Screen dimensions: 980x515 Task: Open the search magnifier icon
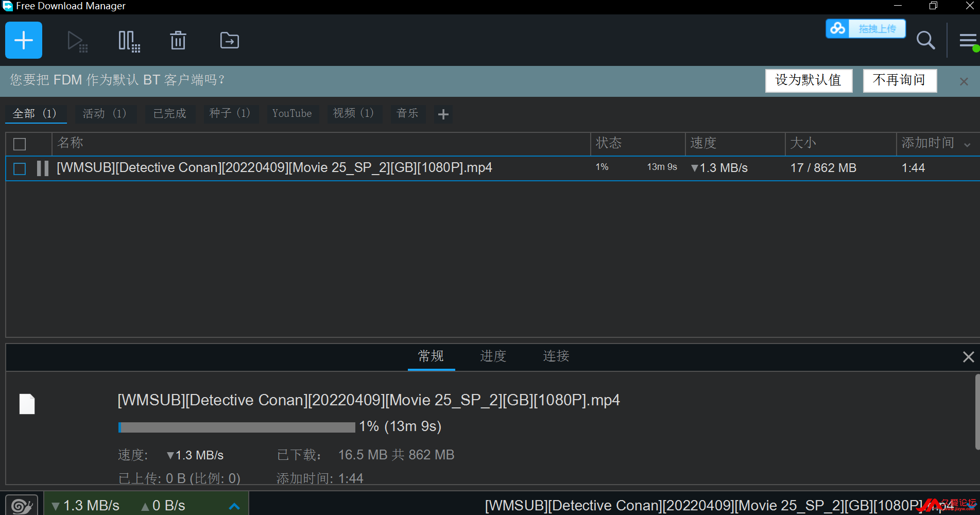tap(925, 40)
